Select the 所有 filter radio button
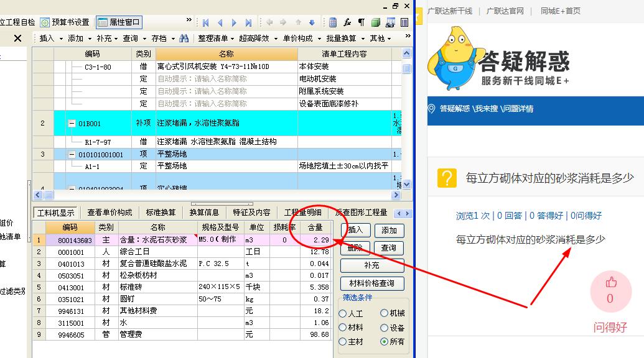This screenshot has width=644, height=358. tap(384, 341)
